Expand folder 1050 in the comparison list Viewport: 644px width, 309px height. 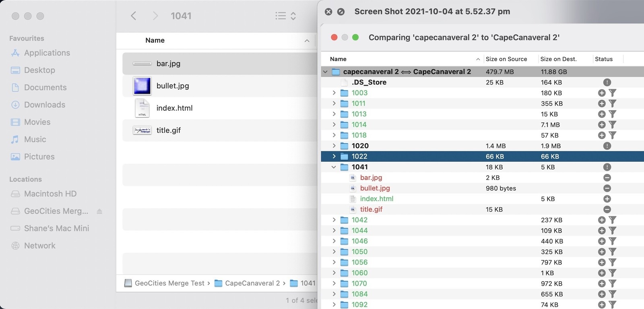pyautogui.click(x=334, y=251)
